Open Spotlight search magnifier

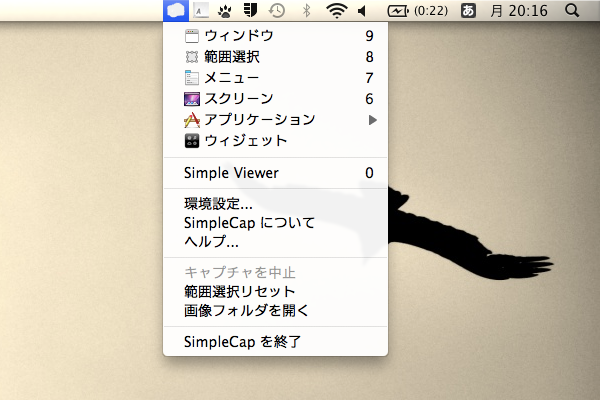(572, 10)
